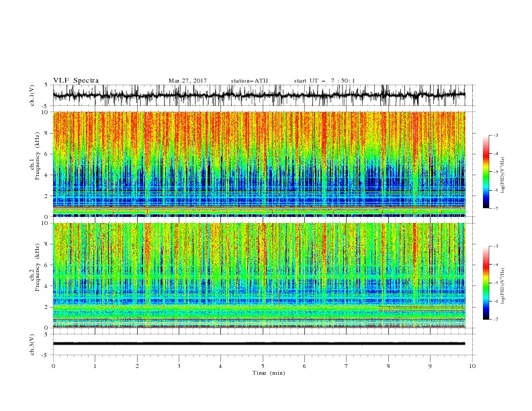This screenshot has height=411, width=532.
Task: Click the "Time (min)" axis label
Action: (x=269, y=373)
